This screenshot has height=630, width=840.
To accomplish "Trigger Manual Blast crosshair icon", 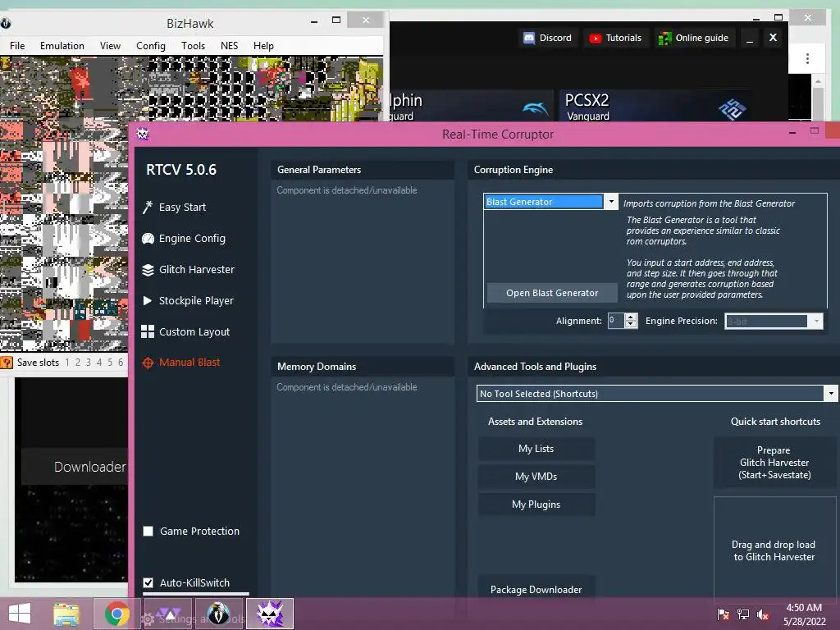I will point(148,363).
